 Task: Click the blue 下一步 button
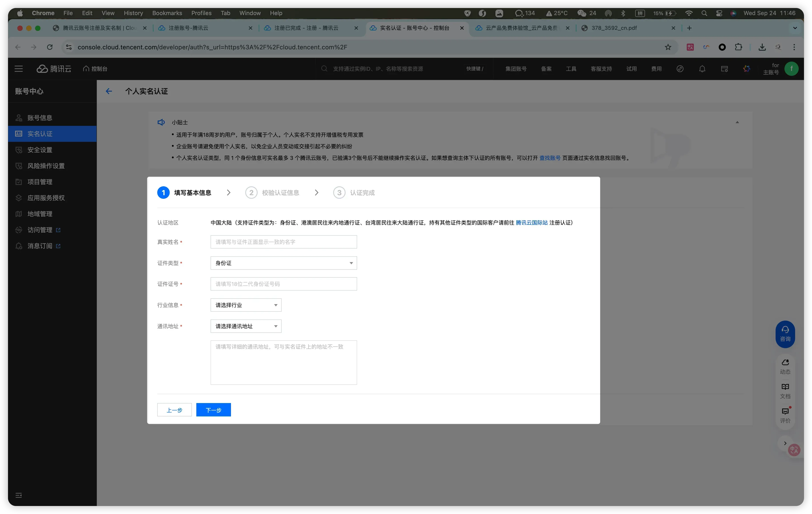click(x=213, y=410)
